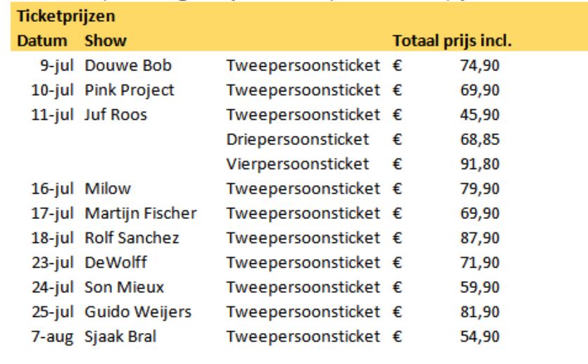Click the DeWolff show name
The width and height of the screenshot is (588, 364).
click(116, 263)
